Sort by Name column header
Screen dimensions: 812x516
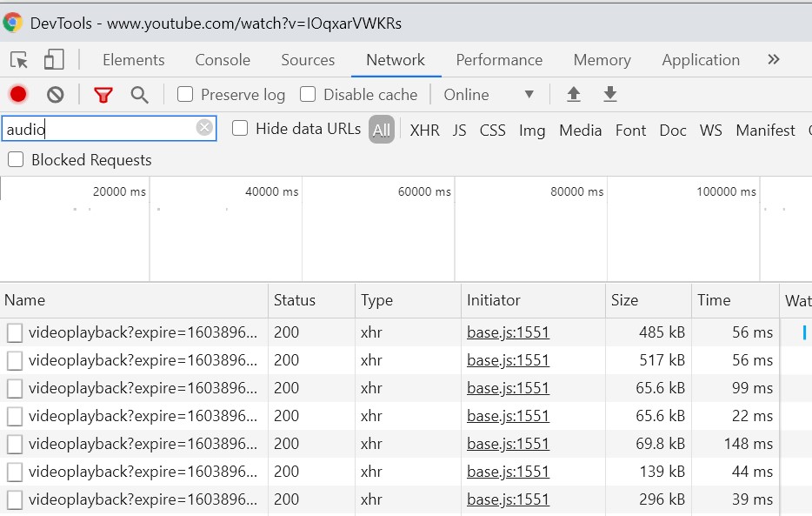134,300
